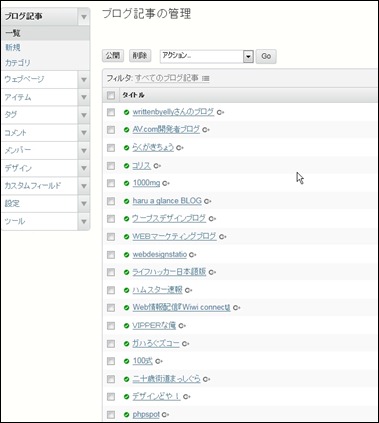Image resolution: width=379 pixels, height=423 pixels.
Task: Click green status icon beside コリス
Action: [126, 166]
